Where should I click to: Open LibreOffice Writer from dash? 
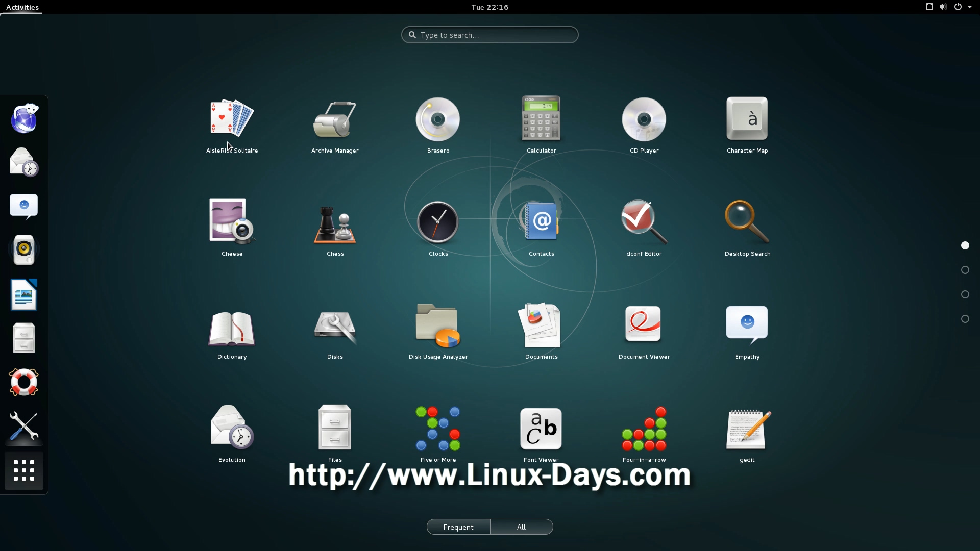click(24, 294)
